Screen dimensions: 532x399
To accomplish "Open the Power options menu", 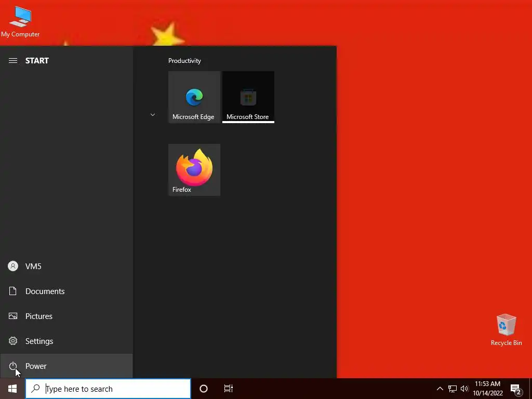I will [66, 366].
